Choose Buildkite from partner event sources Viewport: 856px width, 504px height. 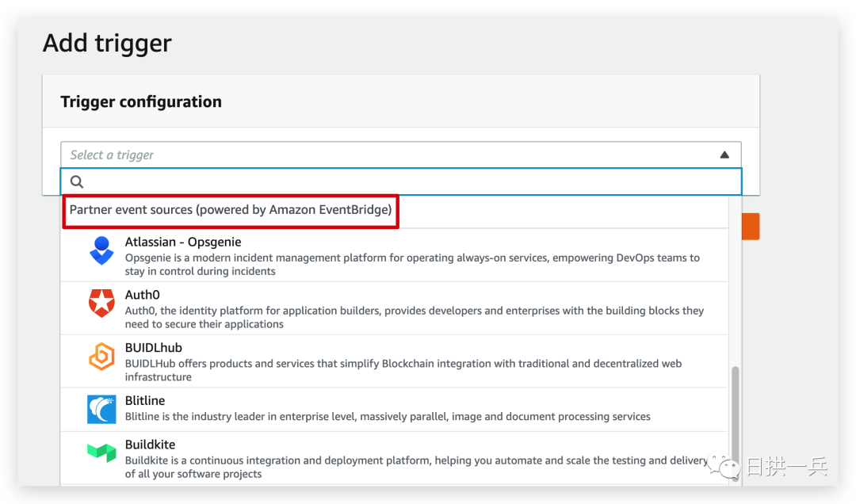pyautogui.click(x=150, y=445)
